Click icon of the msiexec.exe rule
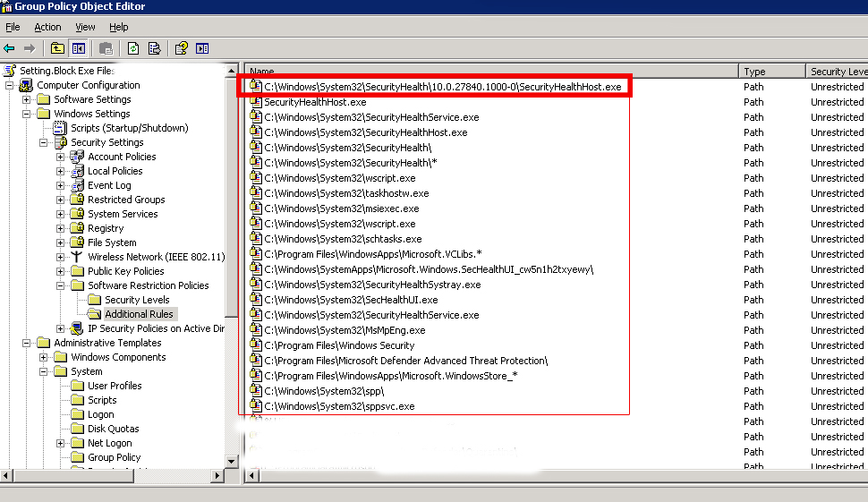 pyautogui.click(x=255, y=208)
